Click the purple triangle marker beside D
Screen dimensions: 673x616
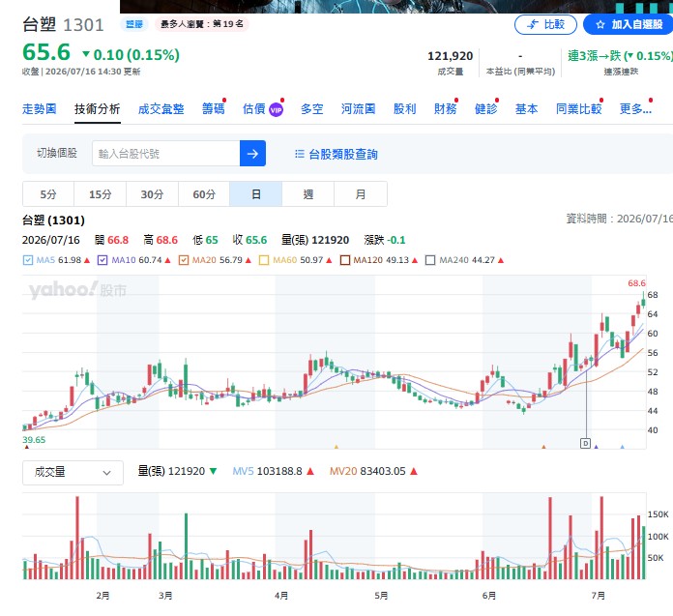tap(596, 447)
